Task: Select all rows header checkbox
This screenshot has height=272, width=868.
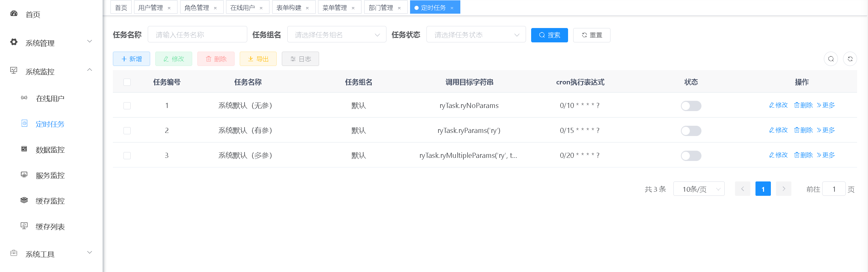Action: point(127,82)
